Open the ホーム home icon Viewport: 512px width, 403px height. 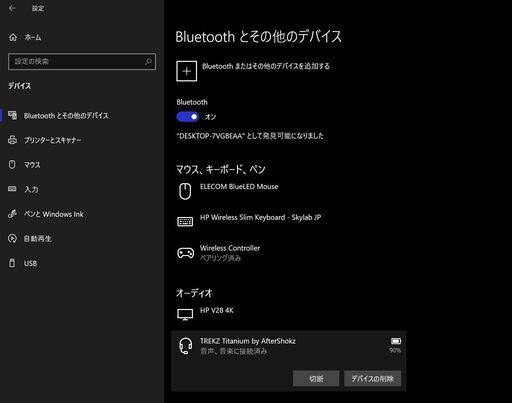click(x=13, y=37)
